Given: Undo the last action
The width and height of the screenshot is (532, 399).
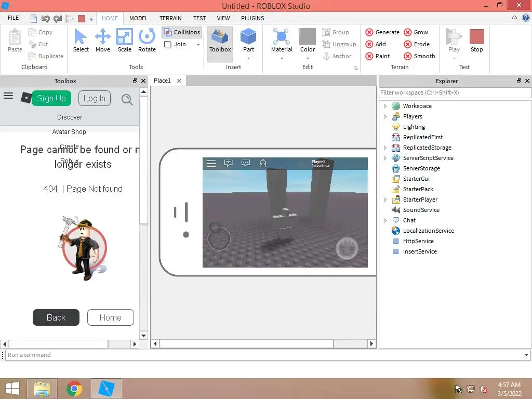Looking at the screenshot, I should [x=46, y=18].
